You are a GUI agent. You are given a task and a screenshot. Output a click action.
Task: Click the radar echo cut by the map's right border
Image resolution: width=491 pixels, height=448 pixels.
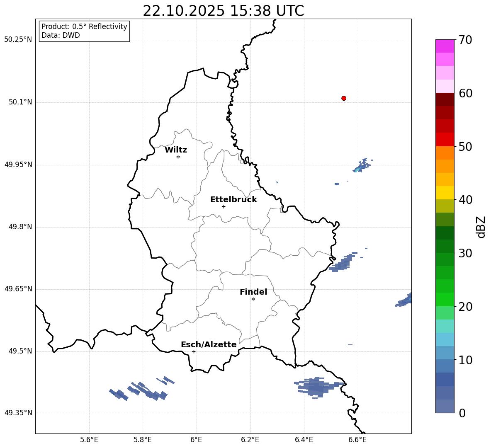point(403,300)
